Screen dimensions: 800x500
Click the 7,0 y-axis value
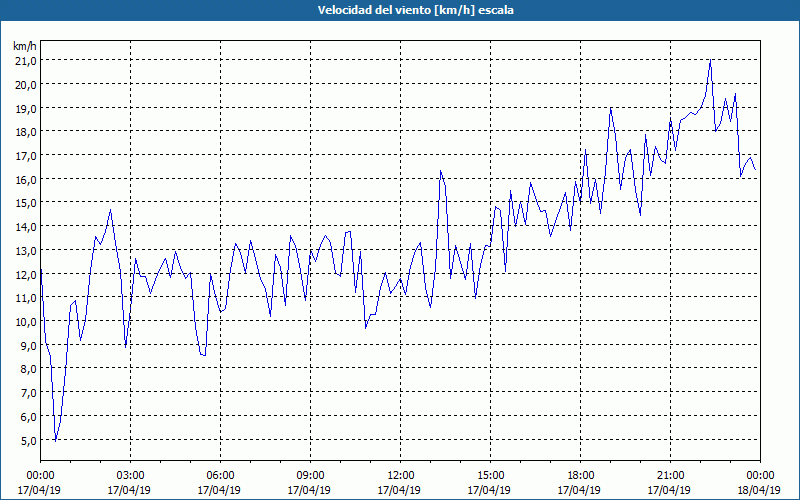29,393
